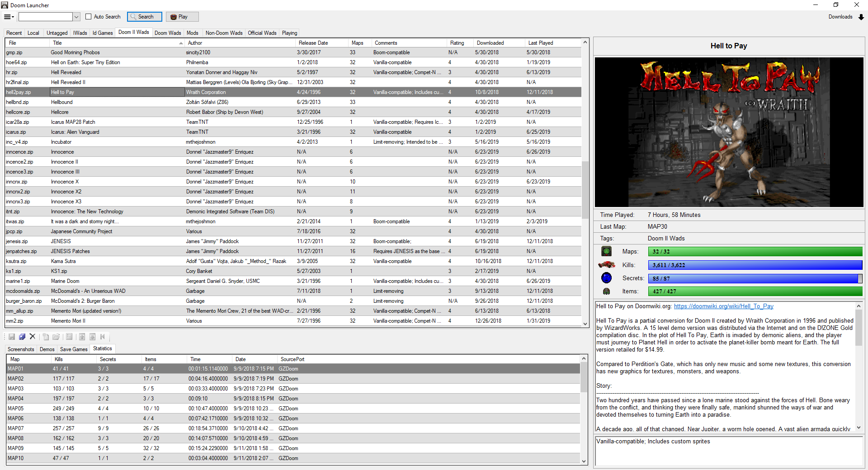Sort by the Last Played column header

pyautogui.click(x=552, y=43)
